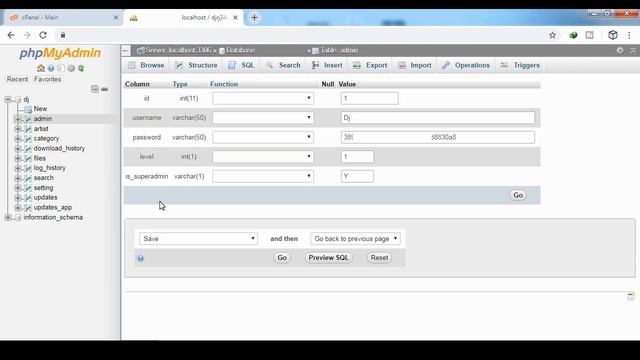
Task: Click the blue help icon beside Save options
Action: [140, 258]
